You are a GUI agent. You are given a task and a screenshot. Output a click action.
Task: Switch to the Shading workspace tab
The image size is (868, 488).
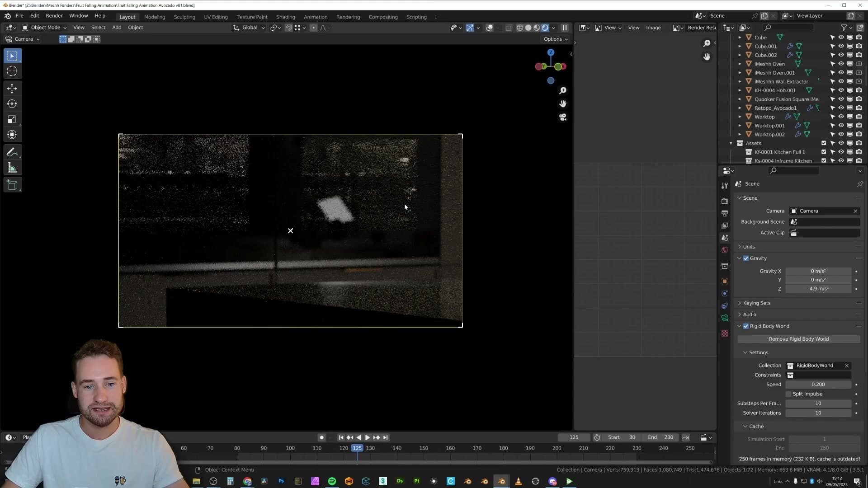286,17
